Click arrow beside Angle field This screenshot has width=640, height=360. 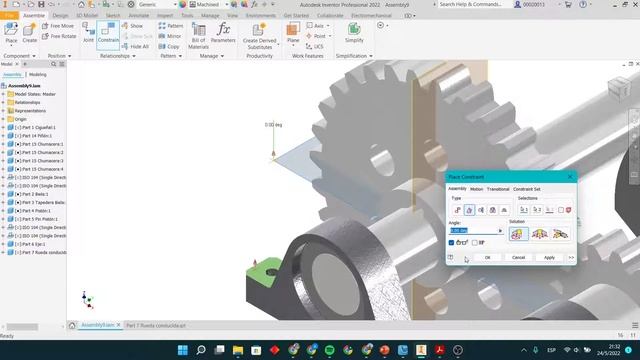click(500, 231)
